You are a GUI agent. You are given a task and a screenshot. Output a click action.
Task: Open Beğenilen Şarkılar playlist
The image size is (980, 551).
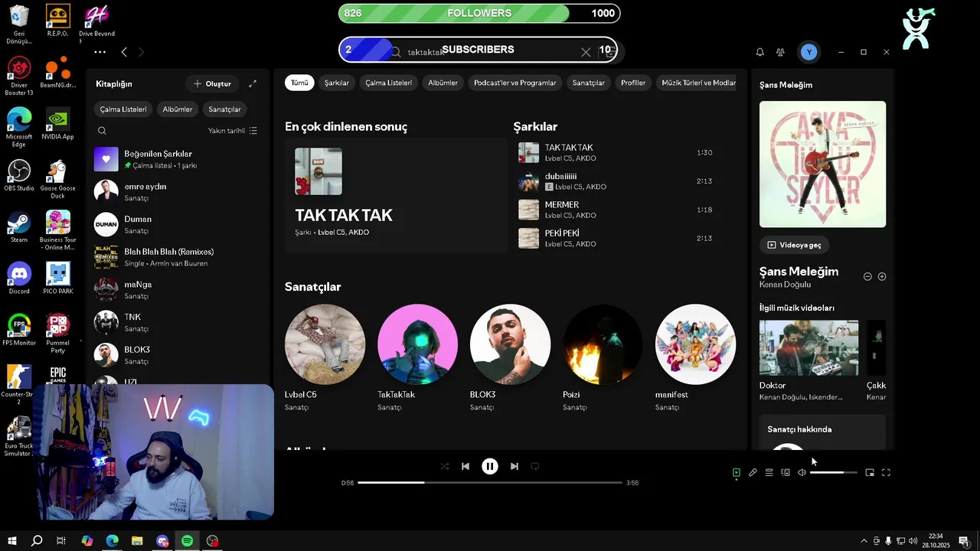pos(178,159)
